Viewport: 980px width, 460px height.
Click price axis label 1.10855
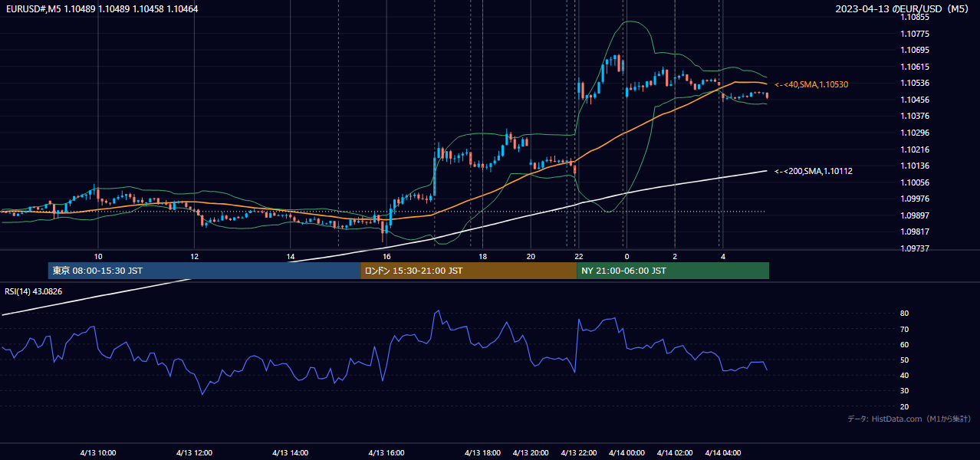[914, 17]
